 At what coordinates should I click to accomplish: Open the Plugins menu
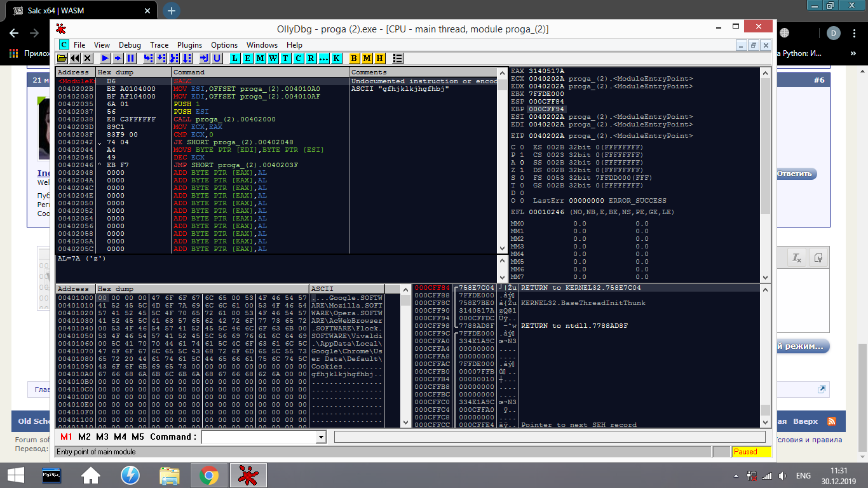tap(189, 45)
